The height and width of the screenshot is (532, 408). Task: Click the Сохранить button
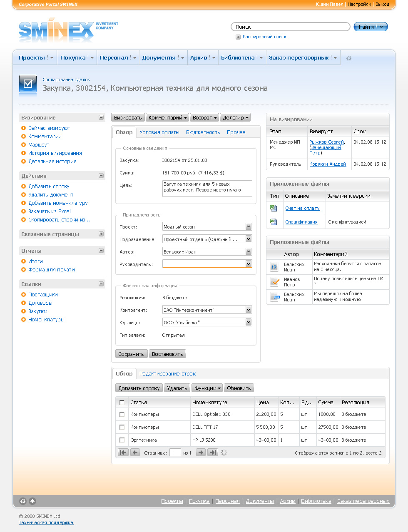(131, 353)
